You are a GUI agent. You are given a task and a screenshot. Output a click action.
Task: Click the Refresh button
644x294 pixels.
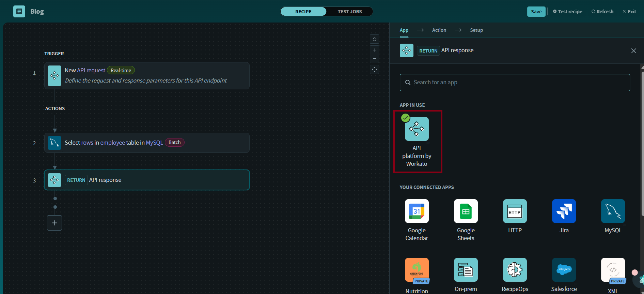(602, 12)
